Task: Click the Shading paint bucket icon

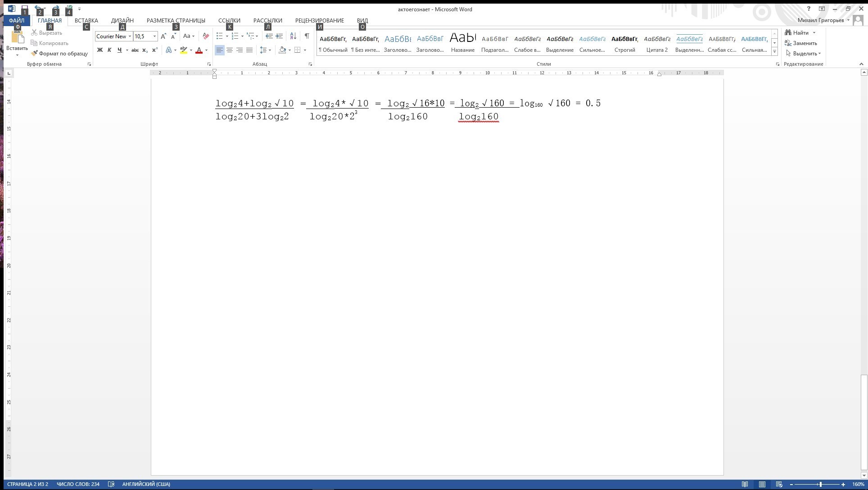Action: [x=282, y=50]
